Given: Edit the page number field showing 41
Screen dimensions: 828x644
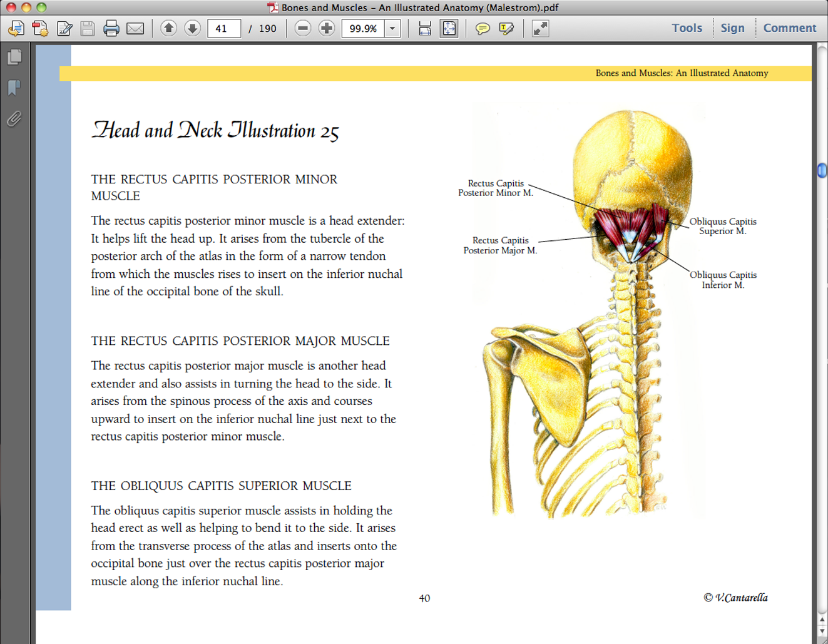Looking at the screenshot, I should click(223, 28).
